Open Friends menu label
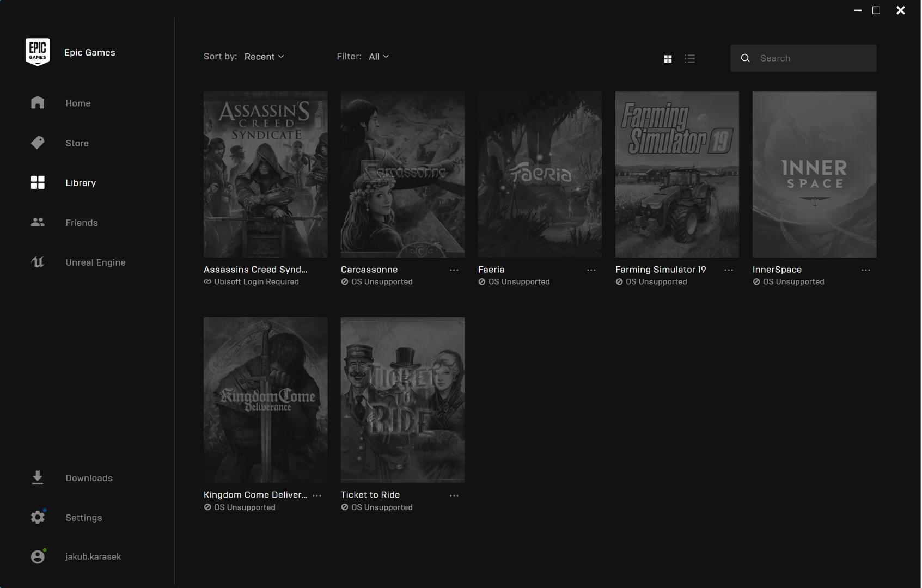 [82, 223]
